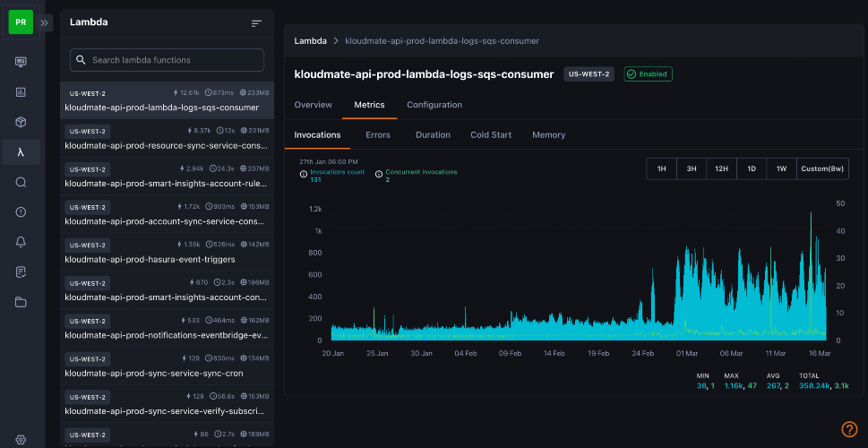868x448 pixels.
Task: Click the 233MB memory value on first row
Action: (x=254, y=93)
